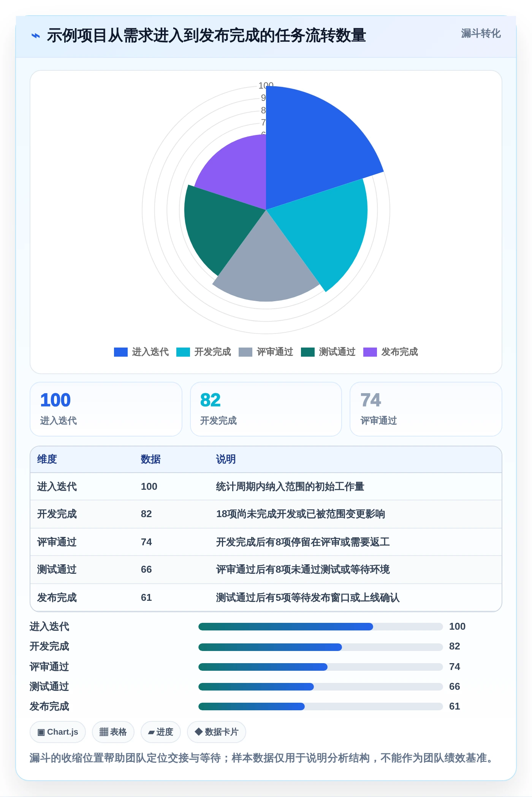Click the 进度 tag chip
Image resolution: width=532 pixels, height=797 pixels.
pos(161,732)
